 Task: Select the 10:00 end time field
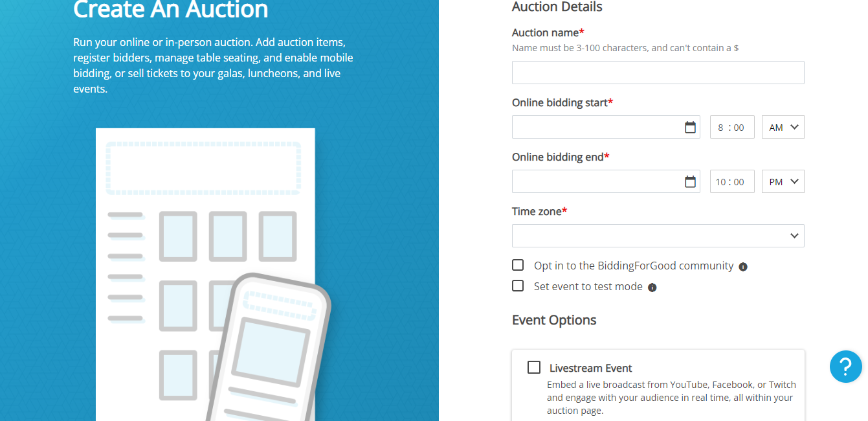(x=732, y=181)
